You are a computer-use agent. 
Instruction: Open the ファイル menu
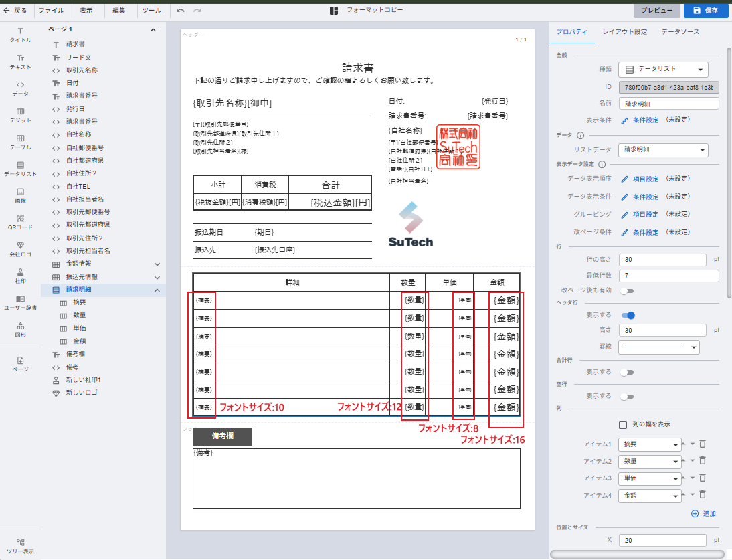[52, 11]
